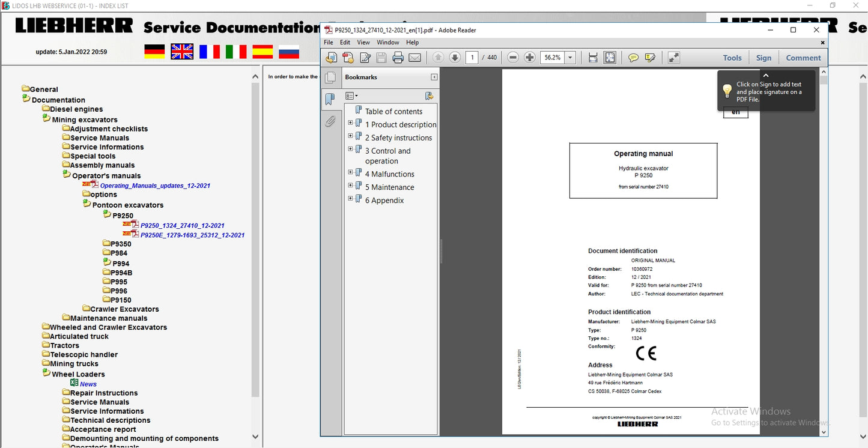Image resolution: width=868 pixels, height=448 pixels.
Task: Zoom out with the minus button
Action: coord(513,58)
